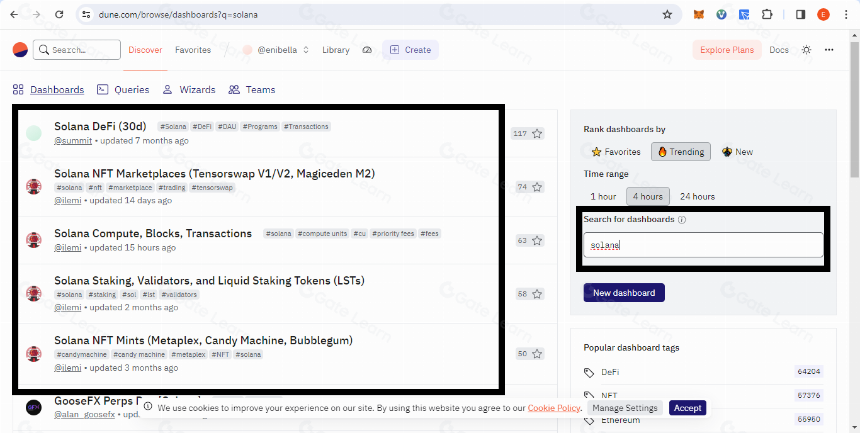Set time range to 4 hours
This screenshot has height=433, width=860.
click(x=648, y=196)
